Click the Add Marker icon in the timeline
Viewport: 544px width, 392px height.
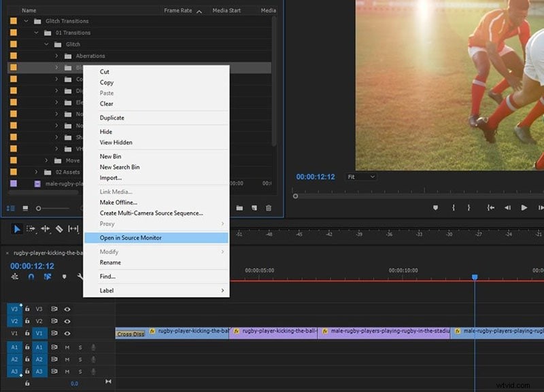tap(64, 277)
